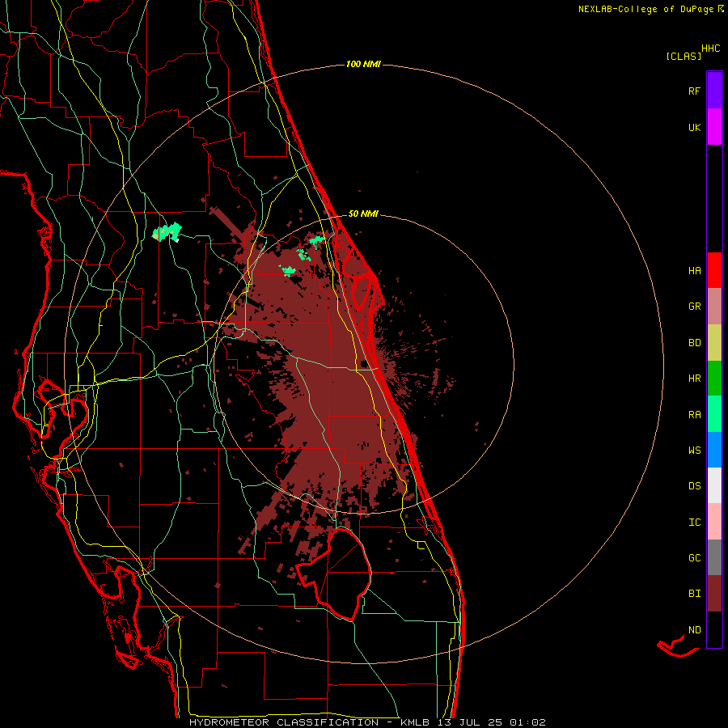Click the "DS" legend label
Viewport: 728px width, 728px height.
[694, 485]
